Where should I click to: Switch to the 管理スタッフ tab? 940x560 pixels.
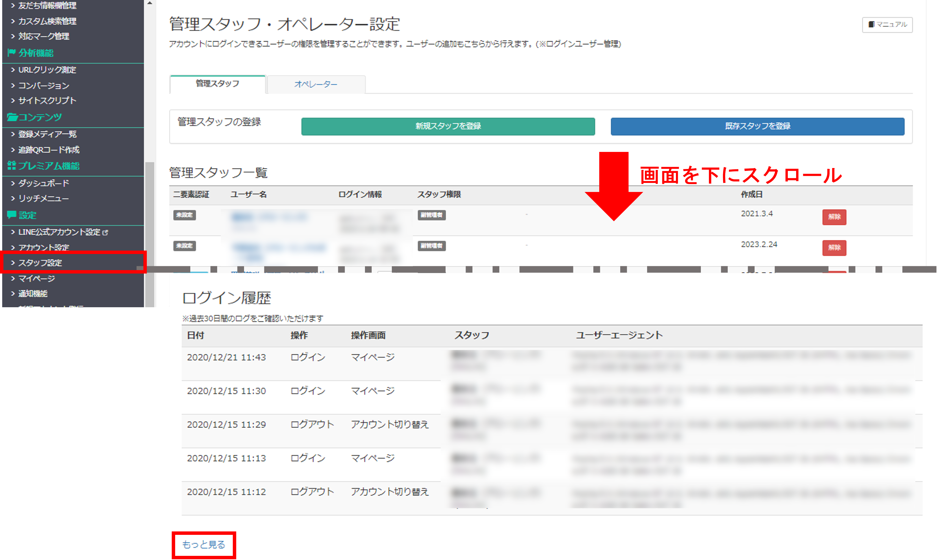[x=218, y=84]
